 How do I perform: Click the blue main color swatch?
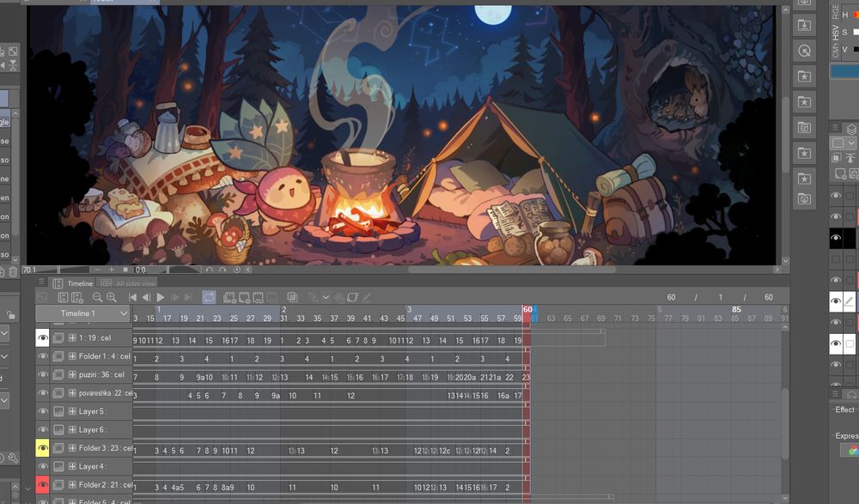point(844,72)
